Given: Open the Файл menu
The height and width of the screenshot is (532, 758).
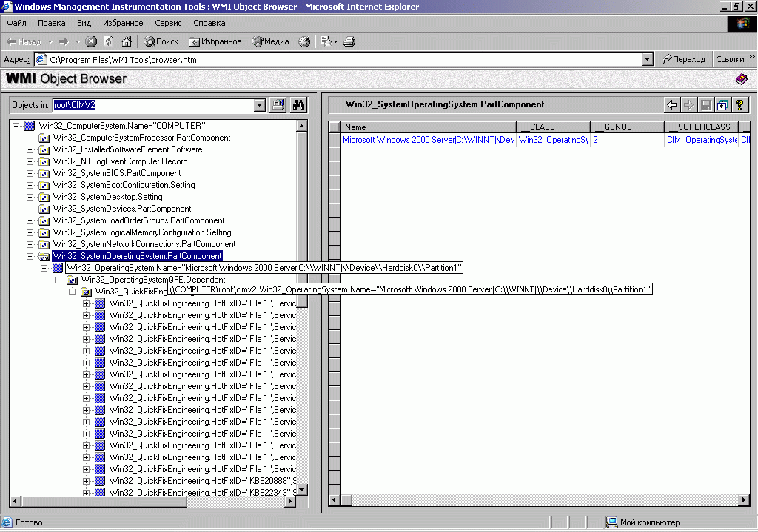Looking at the screenshot, I should 16,23.
